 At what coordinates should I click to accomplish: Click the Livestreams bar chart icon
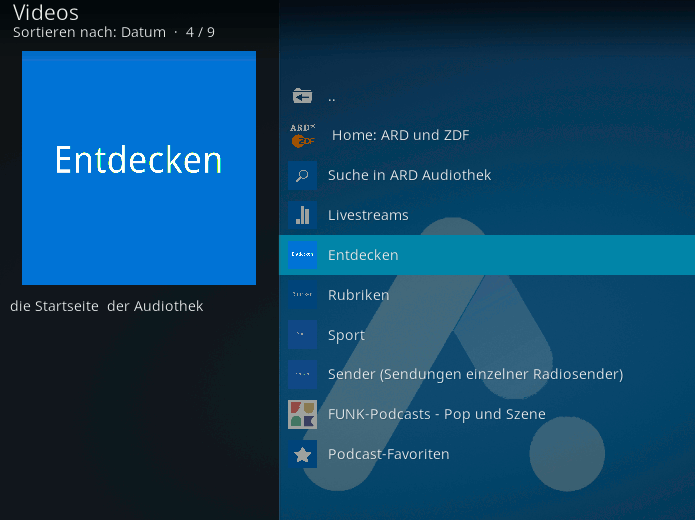[x=302, y=215]
